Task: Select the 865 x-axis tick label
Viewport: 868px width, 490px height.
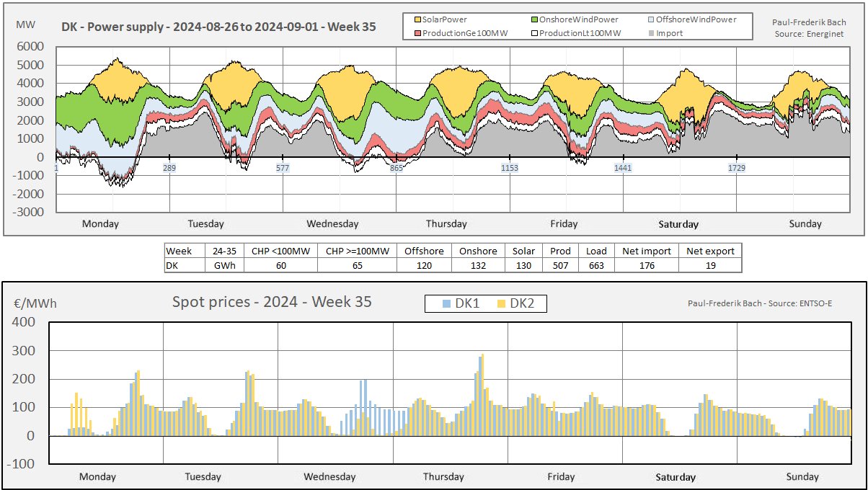Action: click(x=397, y=168)
